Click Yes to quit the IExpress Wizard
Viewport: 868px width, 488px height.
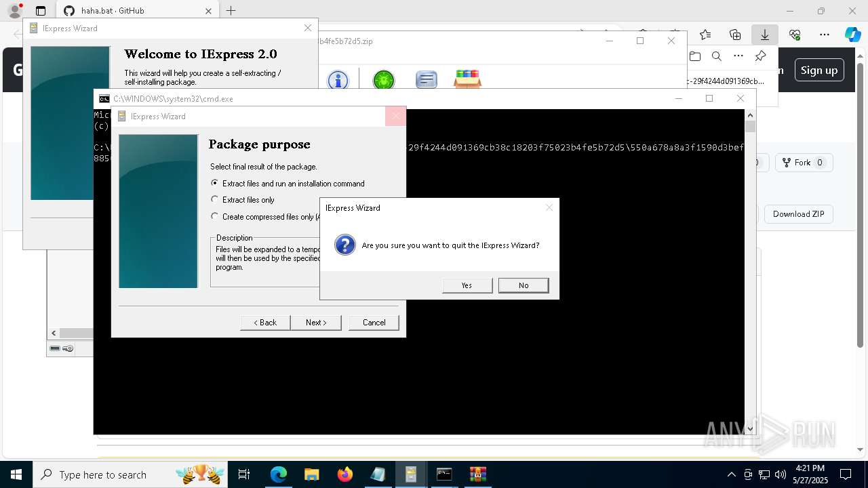point(467,285)
